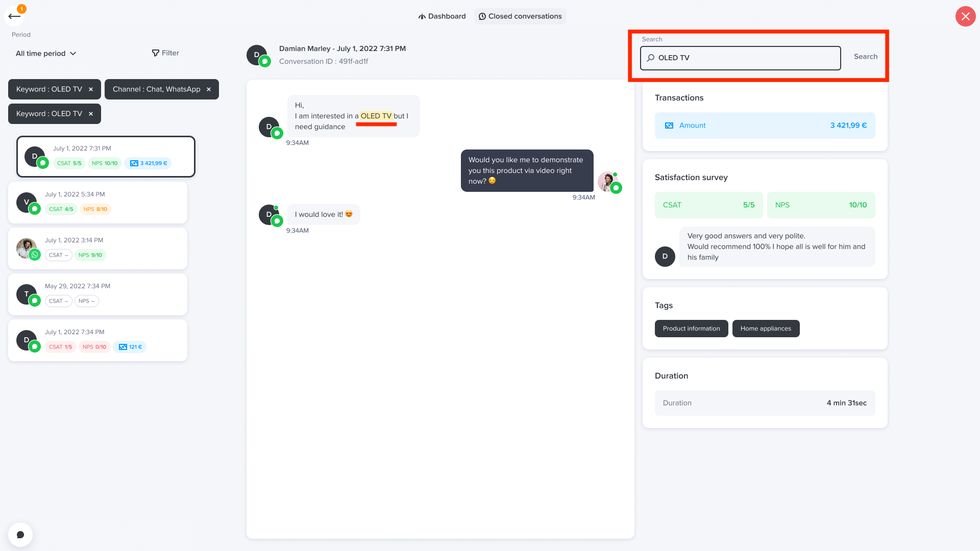Click the Filter funnel icon

pyautogui.click(x=156, y=53)
